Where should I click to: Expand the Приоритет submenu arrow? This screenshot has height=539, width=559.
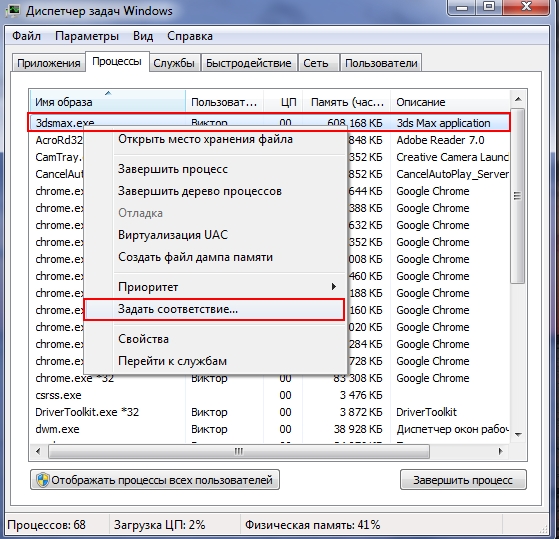[x=333, y=287]
